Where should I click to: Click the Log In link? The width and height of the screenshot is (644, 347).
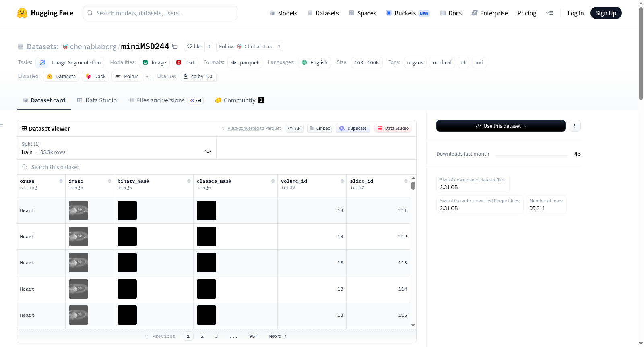[x=576, y=13]
